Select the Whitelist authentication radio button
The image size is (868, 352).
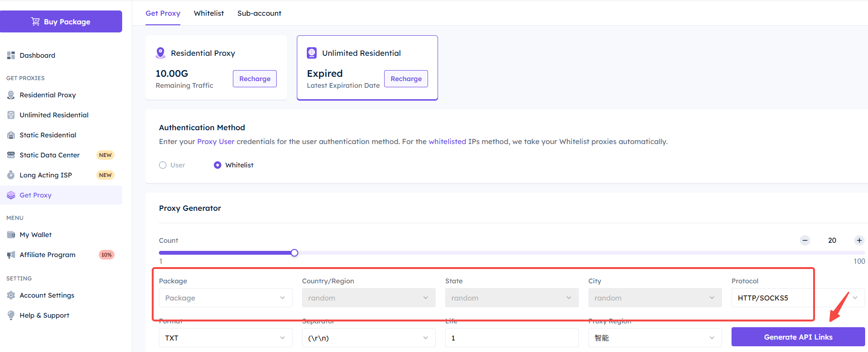pyautogui.click(x=218, y=165)
